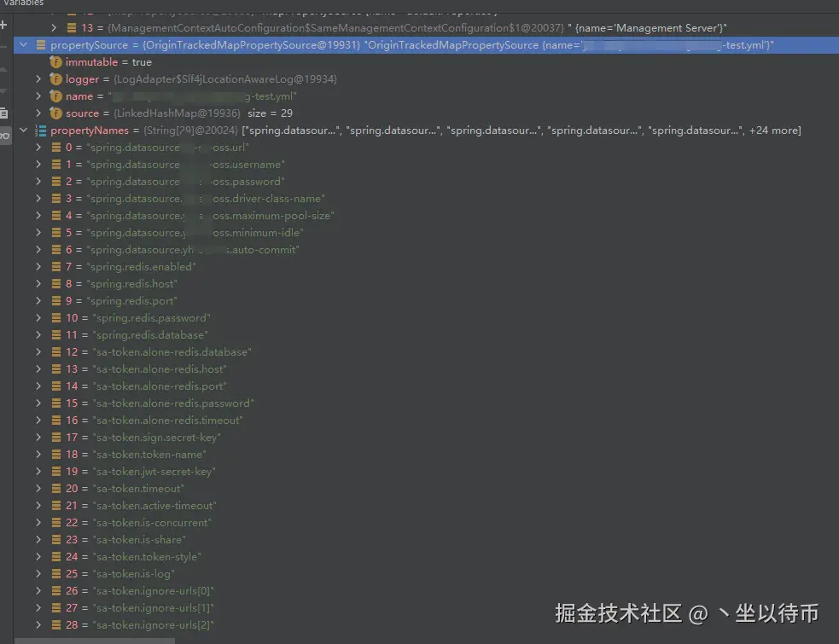Expand the logger field node
839x644 pixels.
(38, 79)
